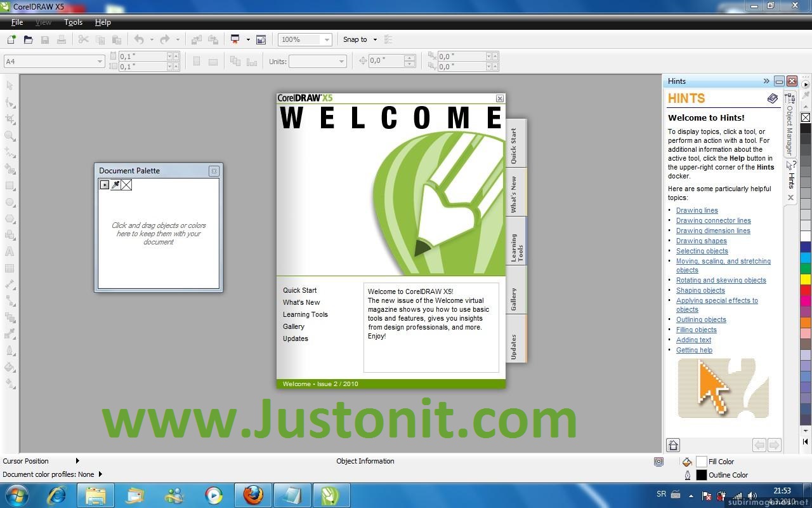Pick the yellow swatch in the color palette
The image size is (812, 508).
click(806, 279)
